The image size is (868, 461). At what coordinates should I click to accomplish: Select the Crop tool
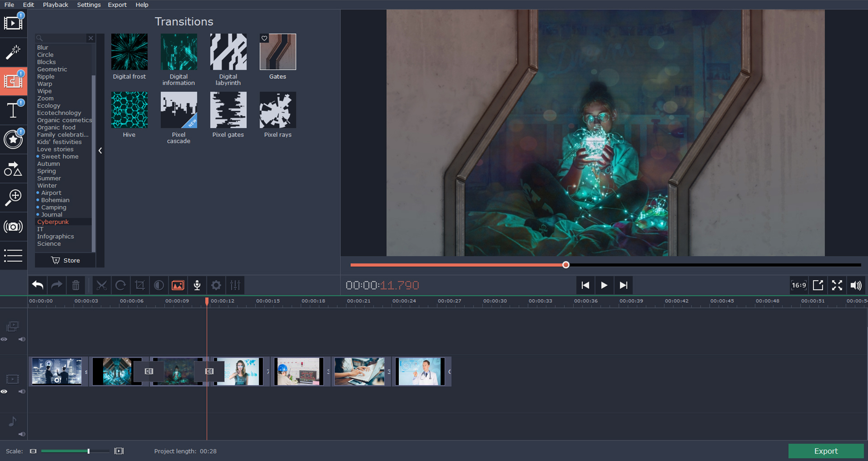pos(140,285)
